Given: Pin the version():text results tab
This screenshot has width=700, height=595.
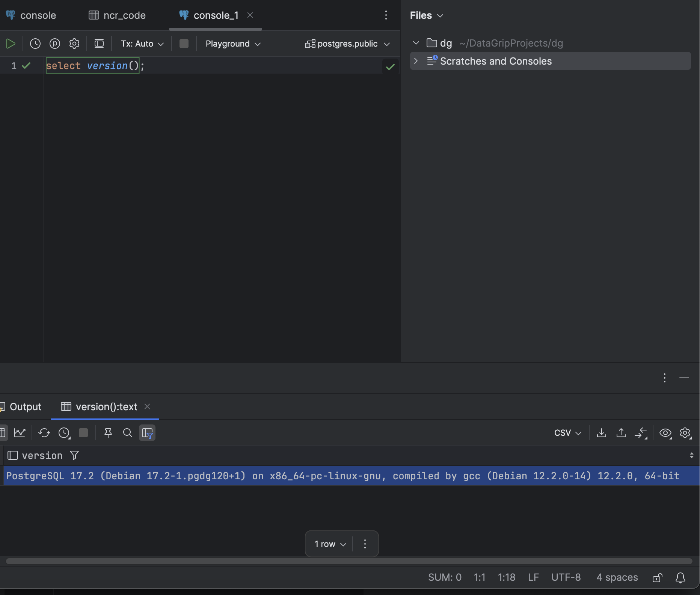Looking at the screenshot, I should pyautogui.click(x=108, y=433).
